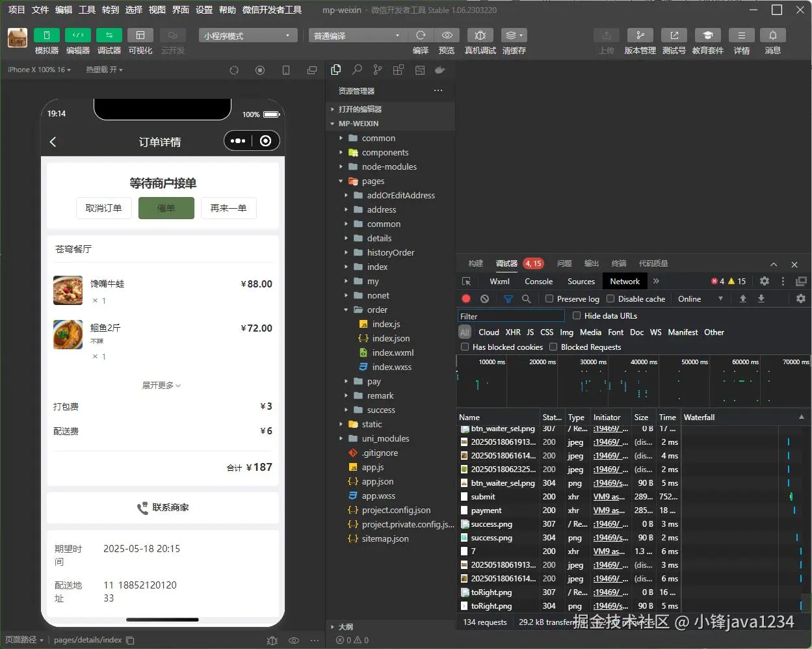Toggle the editor panel (编辑器) button
The image size is (812, 649).
78,35
